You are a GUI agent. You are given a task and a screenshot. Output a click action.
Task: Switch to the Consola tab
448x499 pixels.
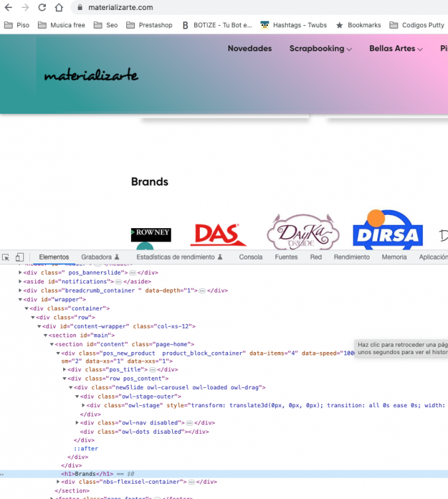click(251, 257)
